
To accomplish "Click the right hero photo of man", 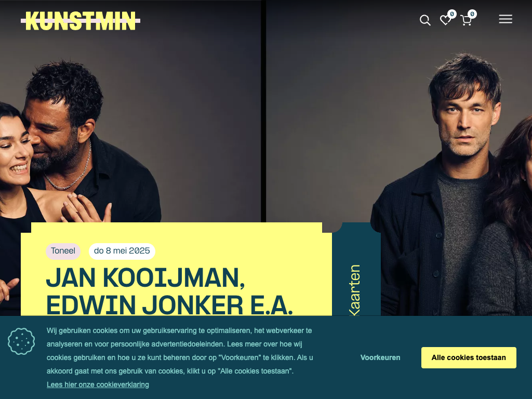I will [x=399, y=112].
